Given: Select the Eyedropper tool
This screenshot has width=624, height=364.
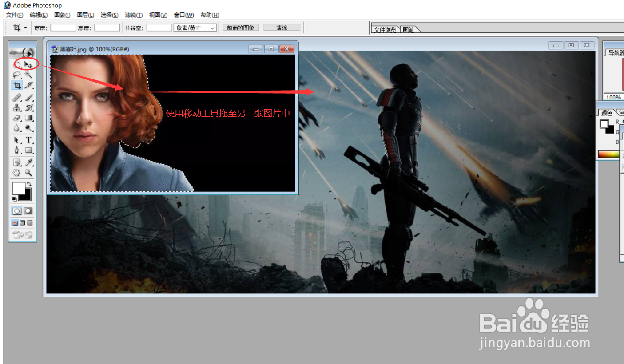Looking at the screenshot, I should 29,162.
